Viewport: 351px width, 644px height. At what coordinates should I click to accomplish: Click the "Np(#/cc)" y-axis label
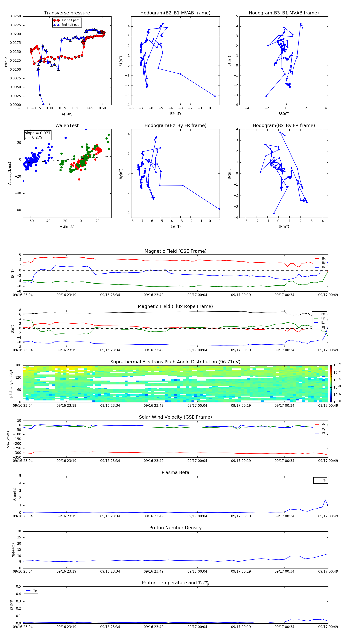pyautogui.click(x=13, y=550)
